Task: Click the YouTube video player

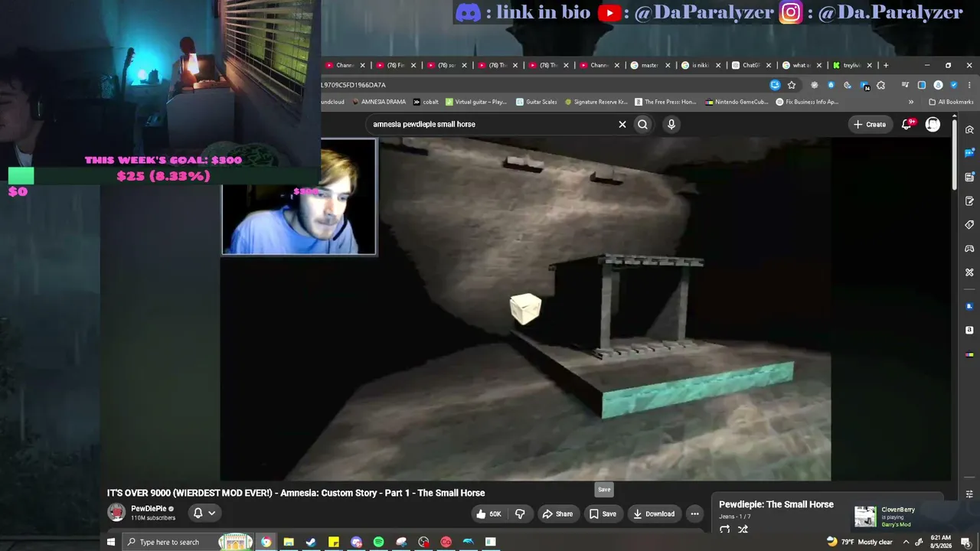Action: (x=525, y=309)
